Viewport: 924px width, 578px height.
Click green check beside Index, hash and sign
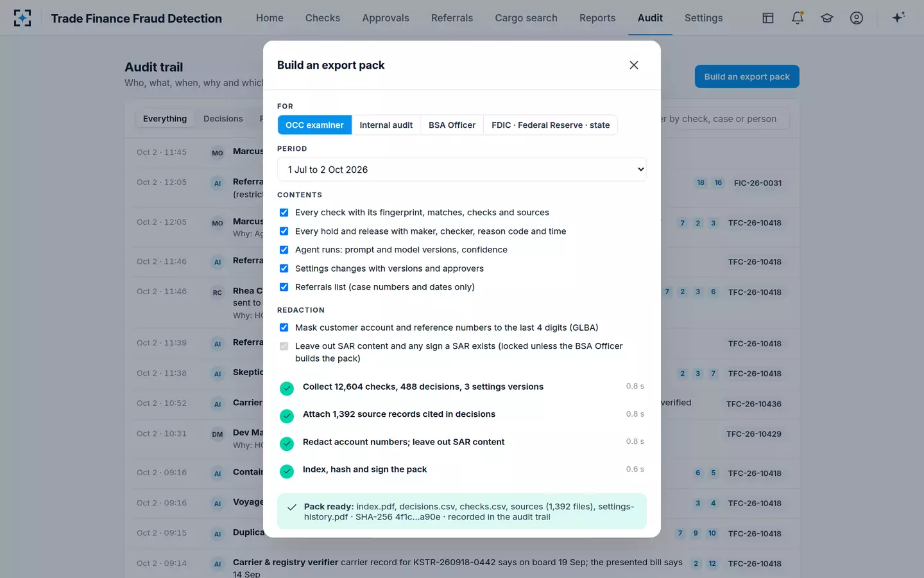tap(287, 471)
